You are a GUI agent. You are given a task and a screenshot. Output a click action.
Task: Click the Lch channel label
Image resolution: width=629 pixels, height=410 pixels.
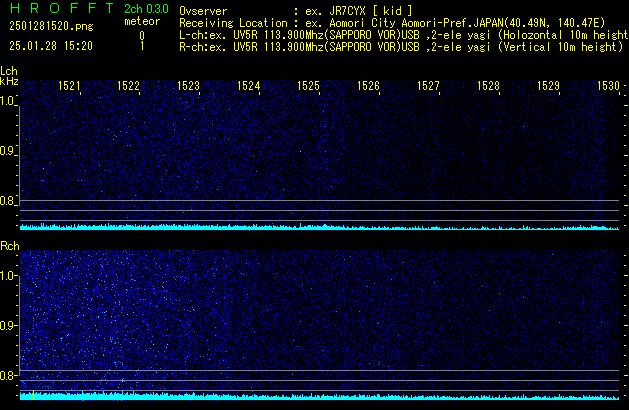tap(9, 71)
